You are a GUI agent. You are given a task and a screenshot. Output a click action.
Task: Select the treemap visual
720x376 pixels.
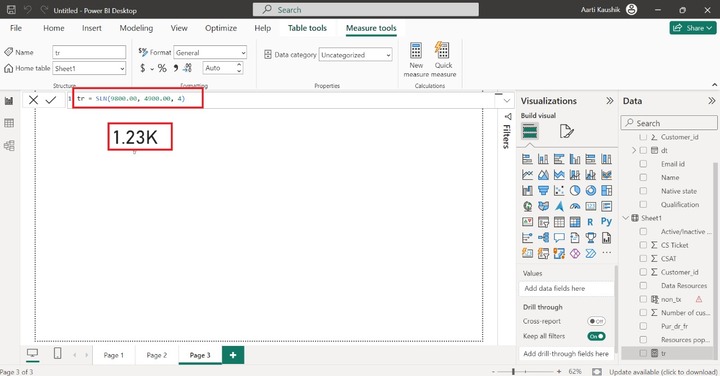(607, 191)
